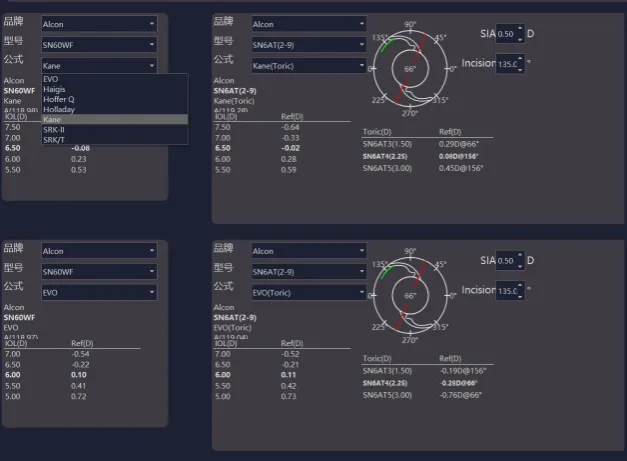The height and width of the screenshot is (461, 627).
Task: Select SRK-II formula option
Action: pyautogui.click(x=56, y=129)
